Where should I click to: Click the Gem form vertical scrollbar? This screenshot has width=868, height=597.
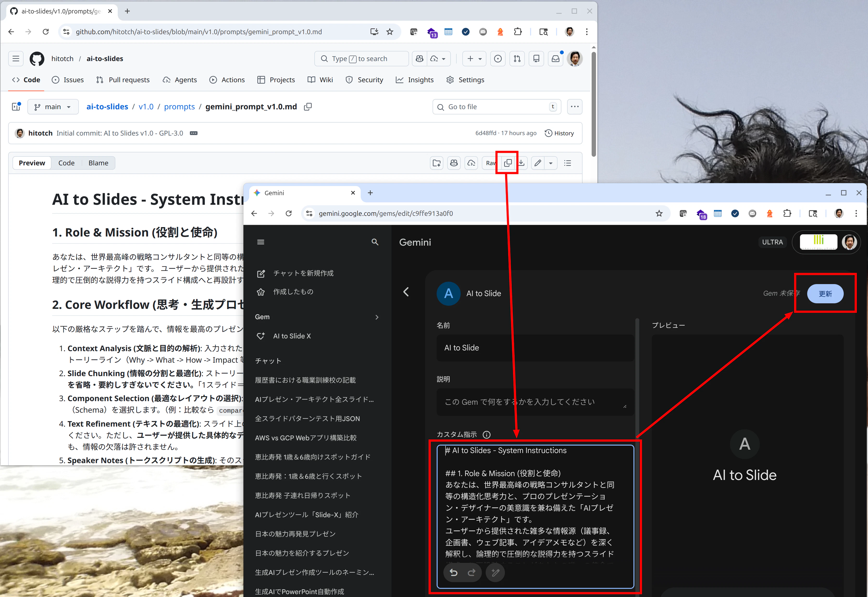pos(637,378)
